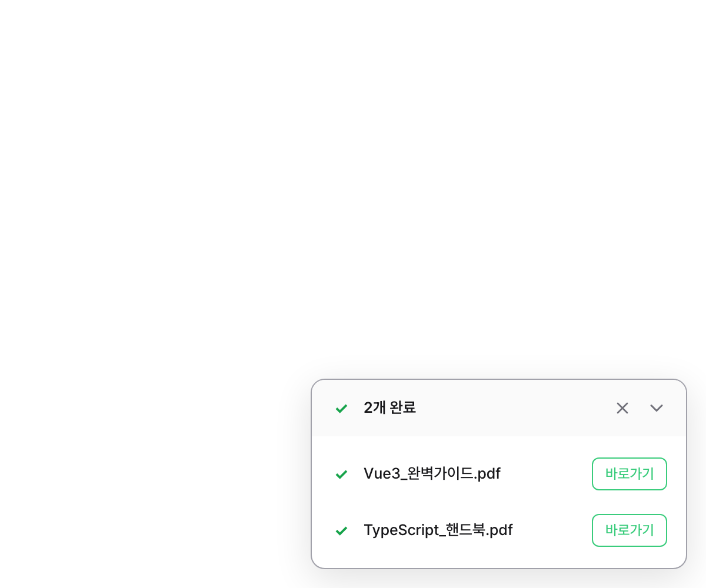Collapse the panel with the chevron arrow
This screenshot has height=588, width=706.
[x=656, y=408]
